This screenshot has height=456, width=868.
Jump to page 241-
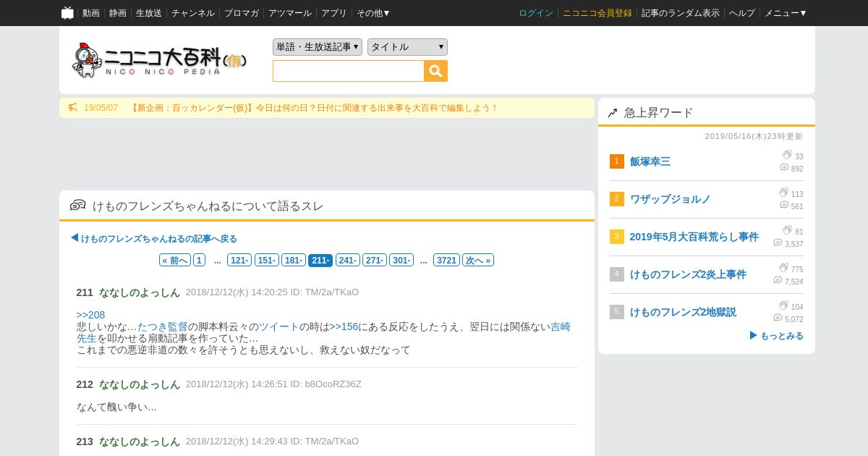[x=348, y=260]
